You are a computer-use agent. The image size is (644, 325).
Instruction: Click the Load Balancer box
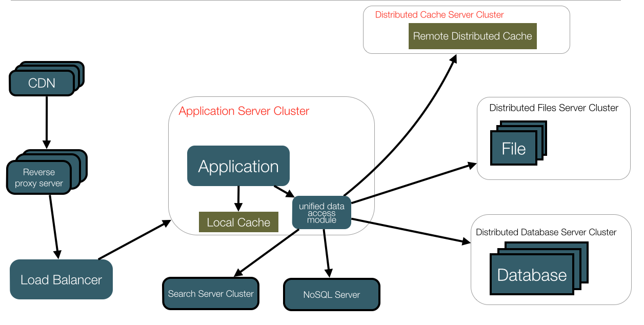[61, 279]
